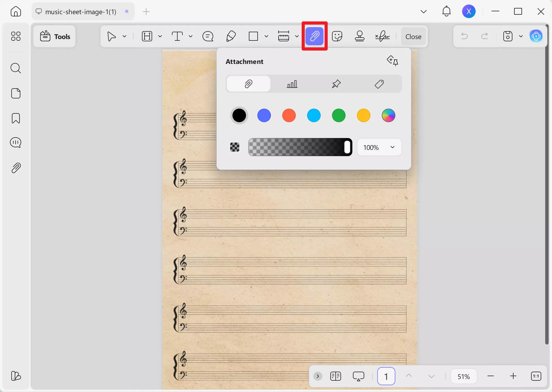Pick the green color swatch
The image size is (552, 392).
coord(339,115)
